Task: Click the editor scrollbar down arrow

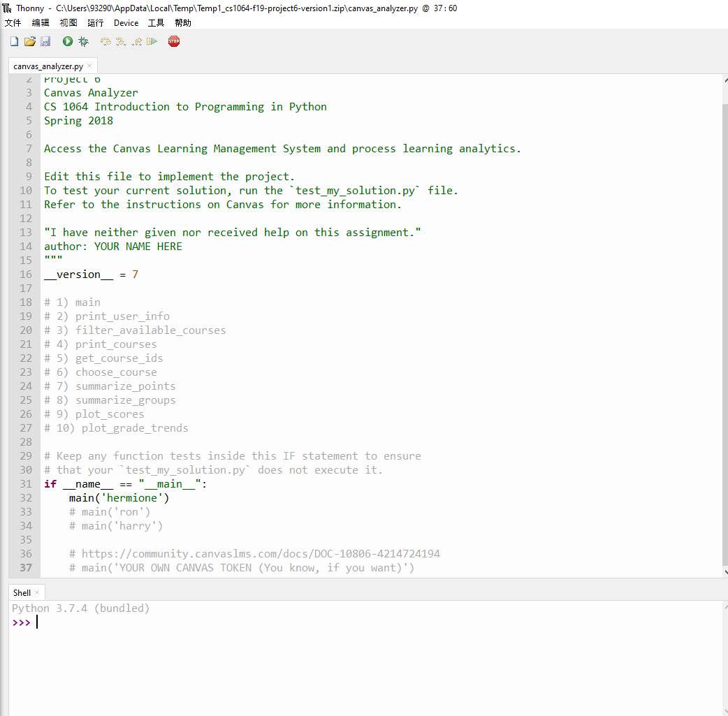Action: coord(725,573)
